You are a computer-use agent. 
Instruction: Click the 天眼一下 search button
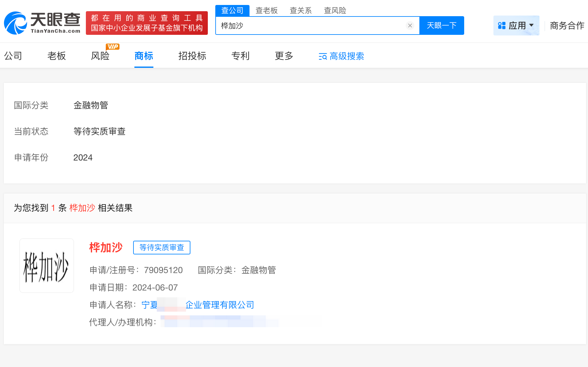pos(442,26)
